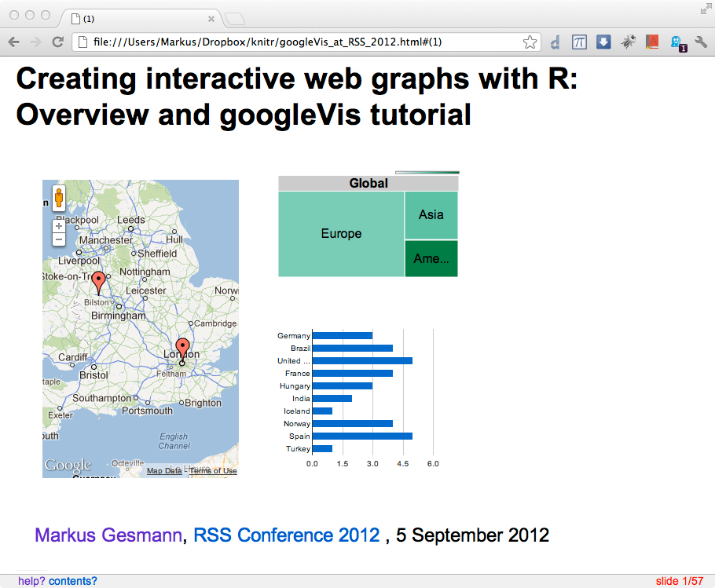This screenshot has height=588, width=715.
Task: Click the Turkey bar in chart
Action: coord(322,448)
